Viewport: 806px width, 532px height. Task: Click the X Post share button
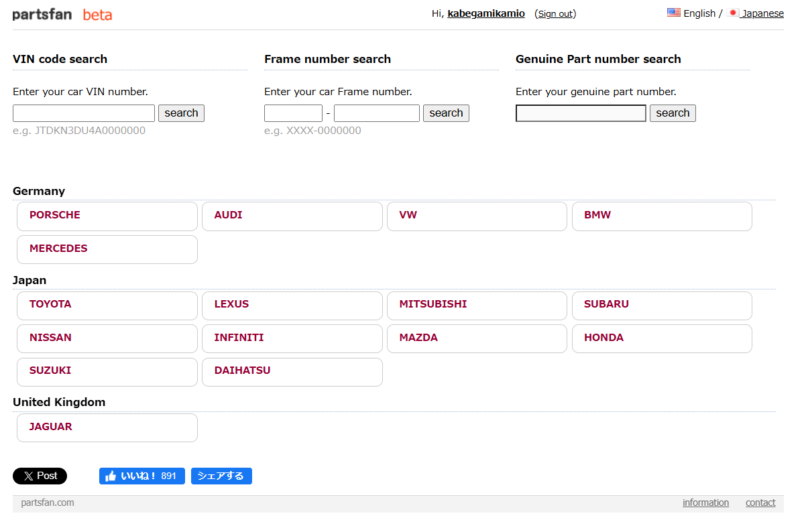pyautogui.click(x=40, y=476)
